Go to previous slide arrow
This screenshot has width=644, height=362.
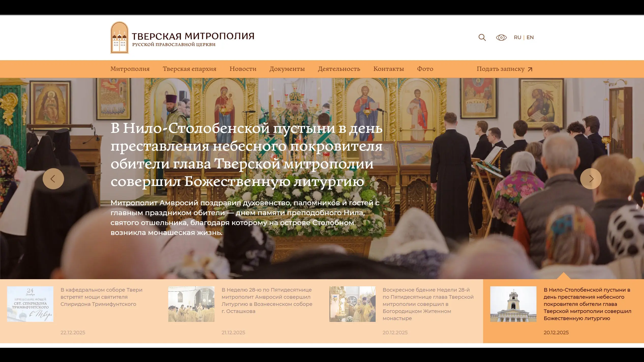pos(53,179)
